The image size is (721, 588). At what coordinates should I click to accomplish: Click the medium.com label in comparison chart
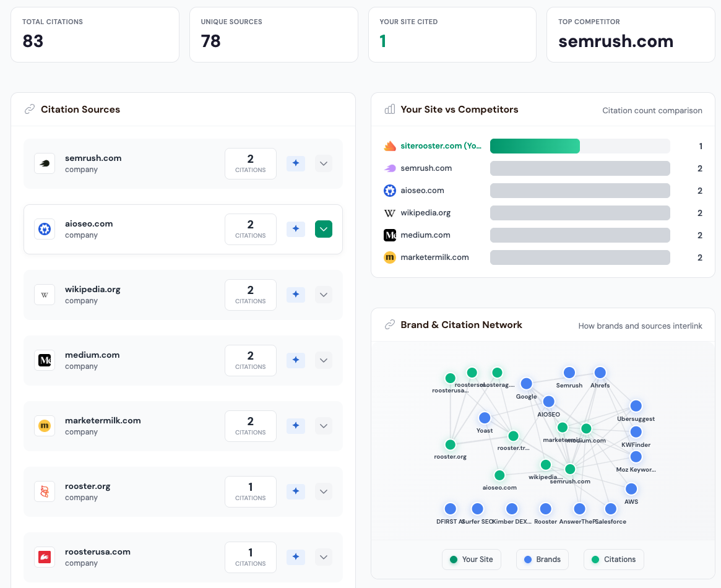[x=425, y=235]
